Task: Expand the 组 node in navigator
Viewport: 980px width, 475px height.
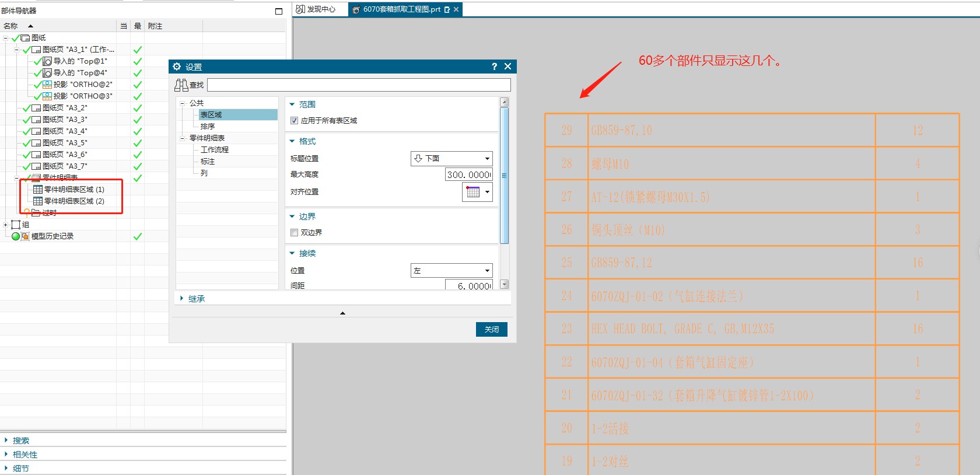Action: point(6,225)
